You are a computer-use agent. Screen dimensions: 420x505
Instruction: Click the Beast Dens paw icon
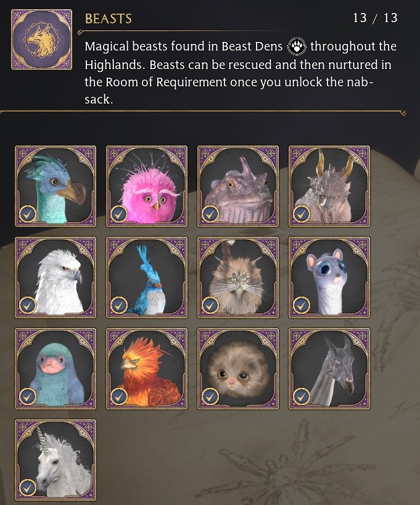point(297,47)
